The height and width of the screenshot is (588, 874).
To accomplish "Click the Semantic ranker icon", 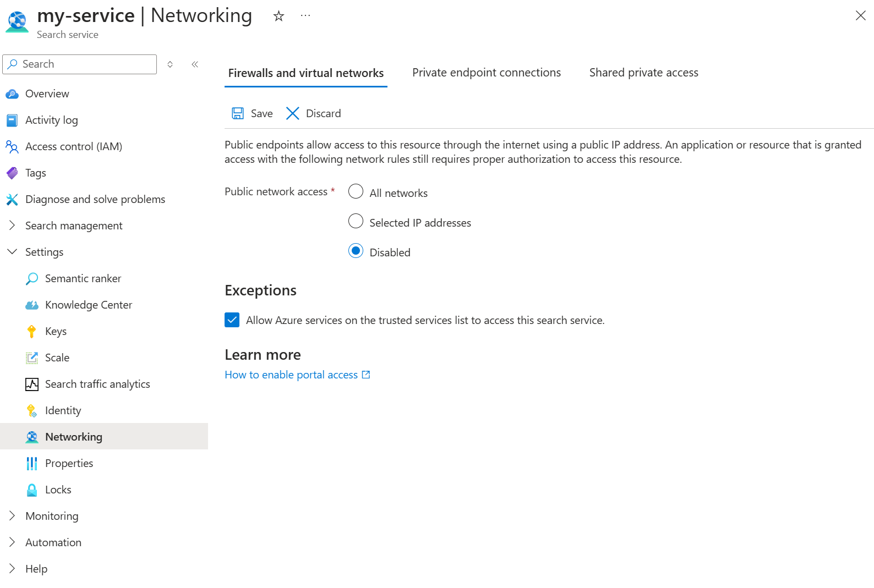I will click(x=32, y=279).
